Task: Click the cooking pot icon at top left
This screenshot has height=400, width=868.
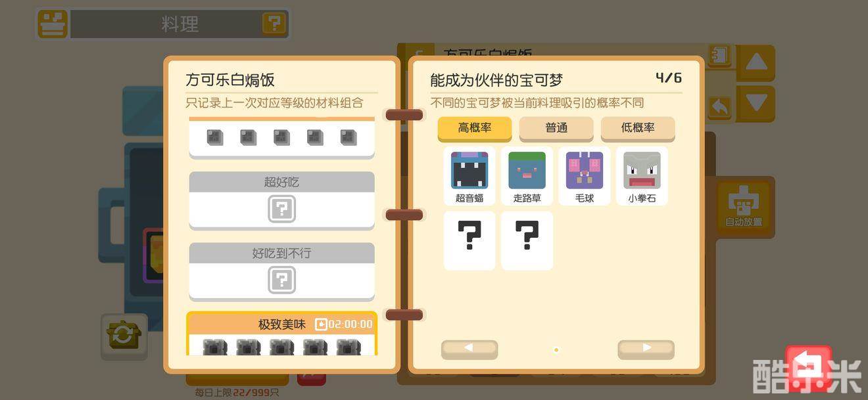Action: (52, 24)
